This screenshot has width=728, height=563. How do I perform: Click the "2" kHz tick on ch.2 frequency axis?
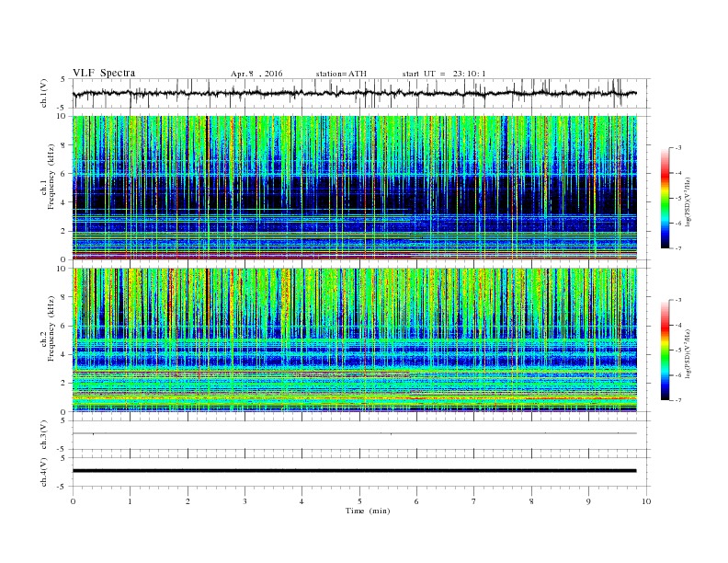pyautogui.click(x=64, y=383)
